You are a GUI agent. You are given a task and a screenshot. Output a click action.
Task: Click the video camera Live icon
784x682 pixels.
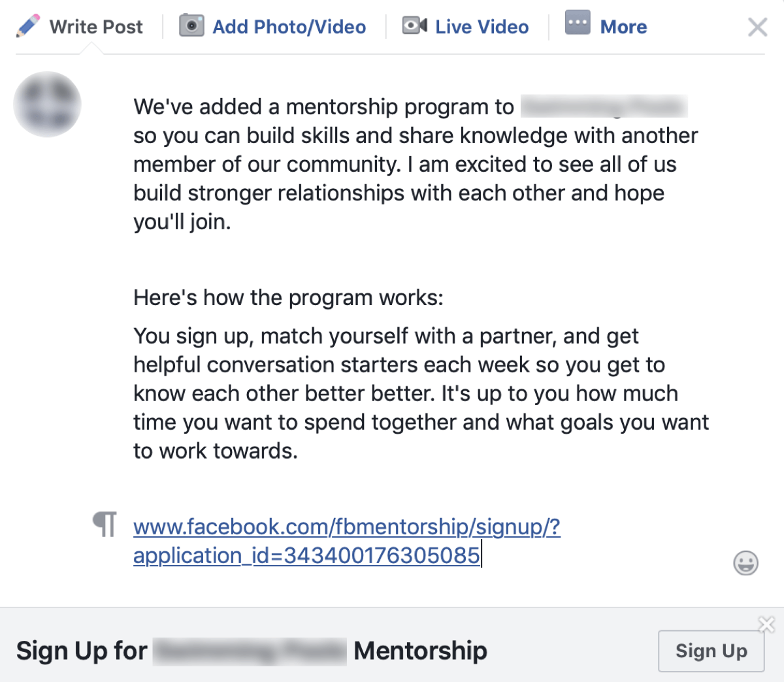point(414,25)
